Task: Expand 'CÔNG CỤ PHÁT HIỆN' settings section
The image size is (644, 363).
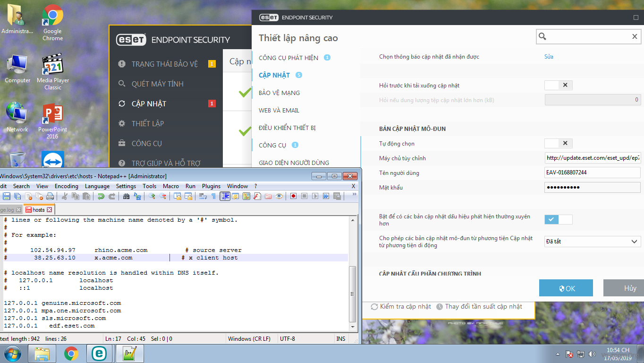Action: point(288,58)
